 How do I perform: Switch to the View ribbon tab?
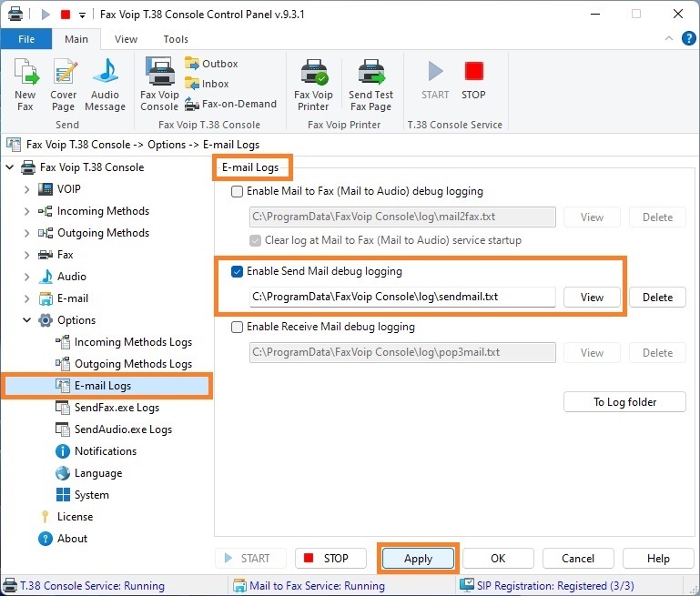click(x=126, y=39)
